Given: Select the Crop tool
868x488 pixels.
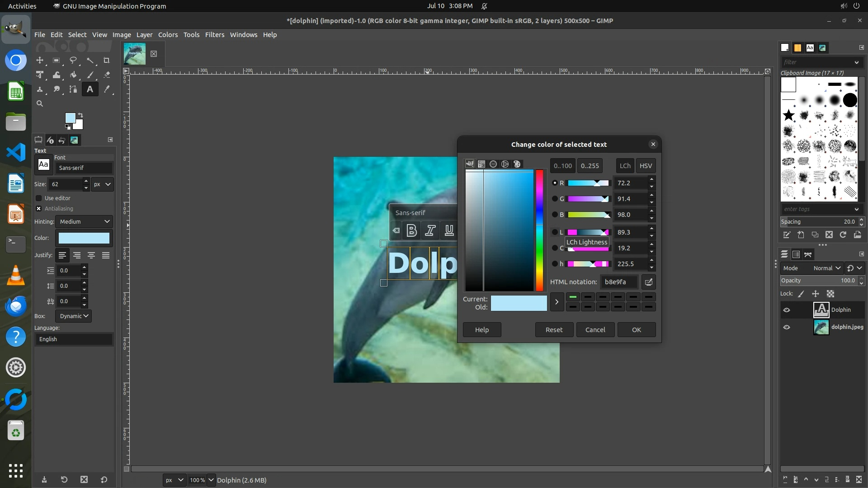Looking at the screenshot, I should (107, 61).
